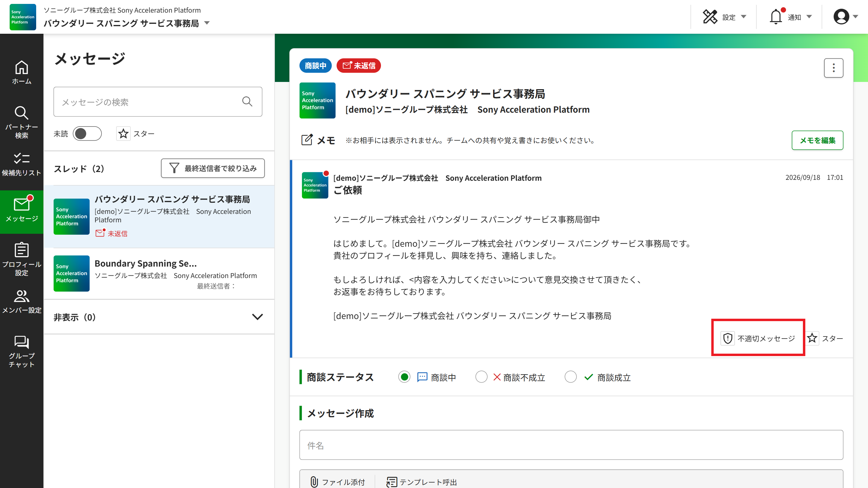This screenshot has height=488, width=868.
Task: Select the 商談成立 radio button
Action: point(571,377)
